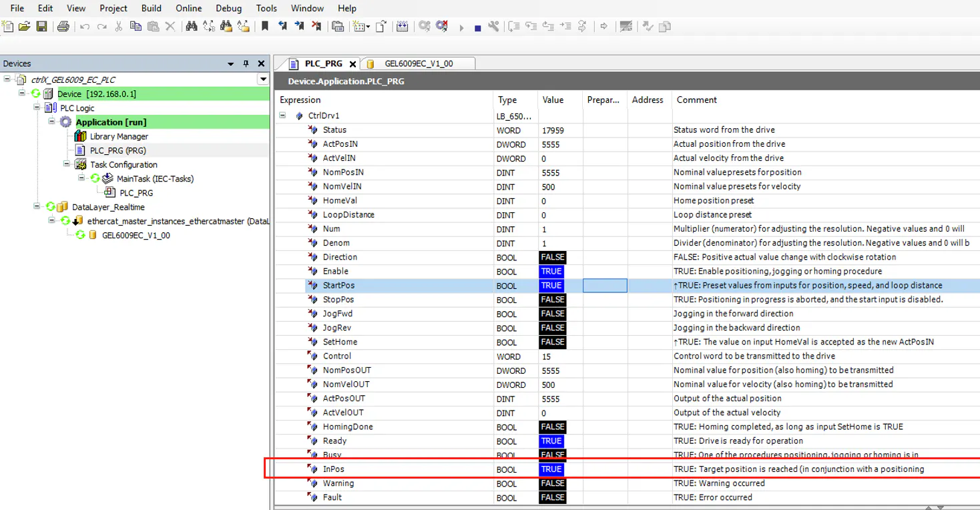Toggle bookmark using the bookmark icon
The width and height of the screenshot is (980, 510).
tap(265, 27)
